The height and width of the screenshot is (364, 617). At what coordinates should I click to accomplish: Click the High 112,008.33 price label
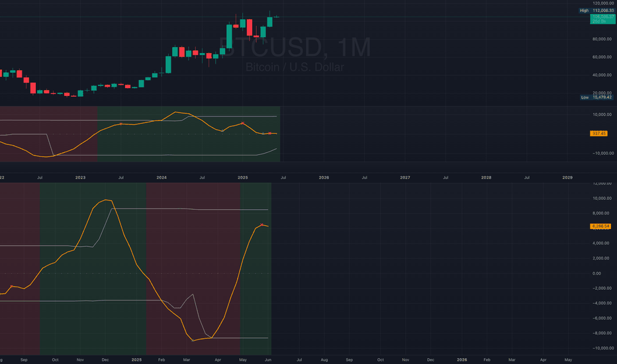[596, 11]
